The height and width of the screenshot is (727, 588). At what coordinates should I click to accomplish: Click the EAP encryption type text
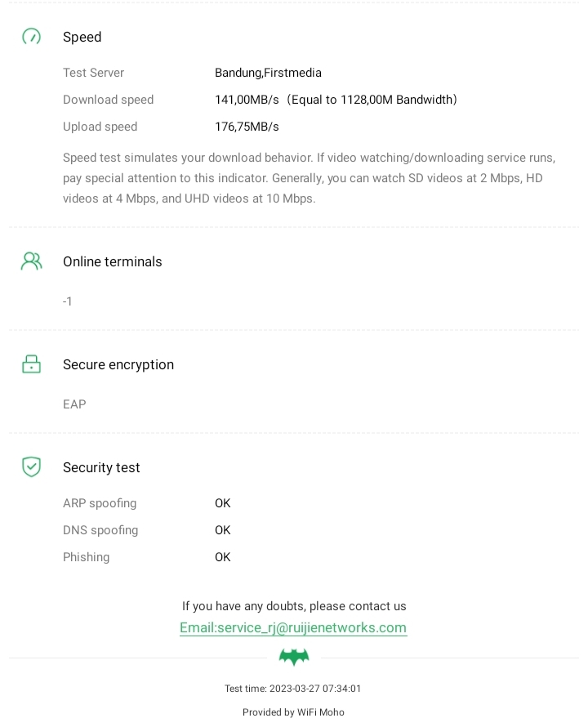74,404
